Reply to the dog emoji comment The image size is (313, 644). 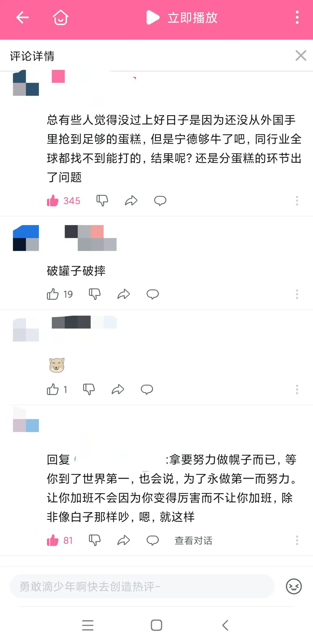147,389
